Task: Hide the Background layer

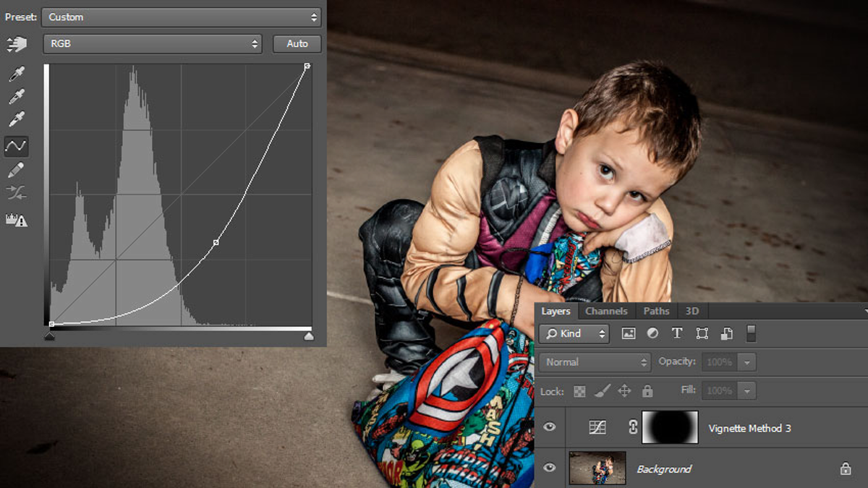Action: click(549, 468)
